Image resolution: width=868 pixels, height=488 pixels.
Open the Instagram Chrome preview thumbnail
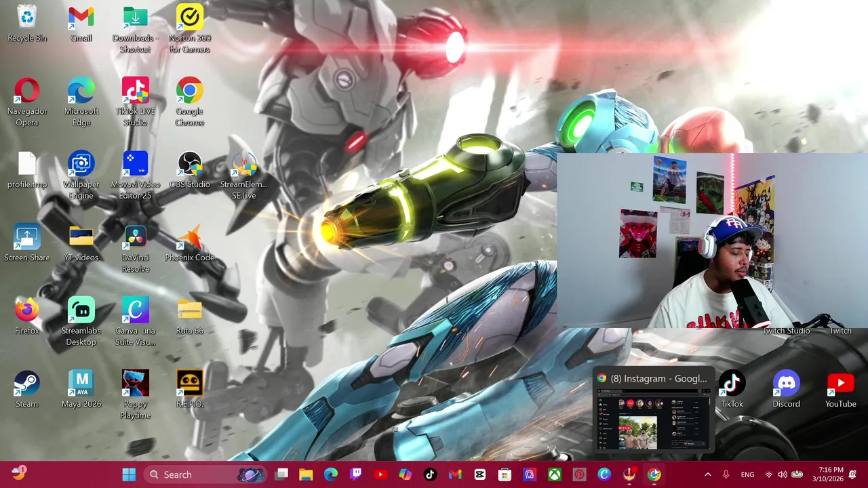pos(654,420)
